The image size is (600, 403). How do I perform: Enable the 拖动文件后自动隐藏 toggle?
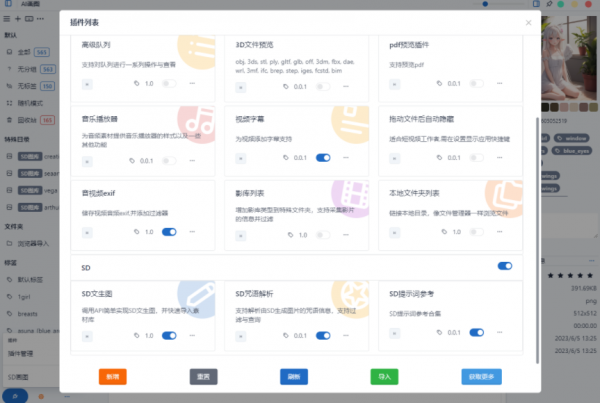click(x=476, y=158)
